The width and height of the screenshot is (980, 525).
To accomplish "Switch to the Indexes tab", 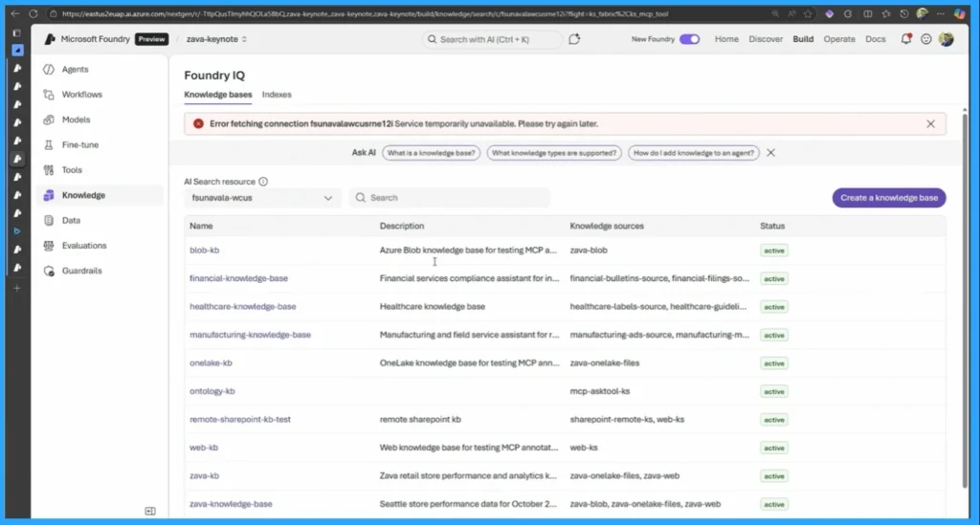I will coord(277,95).
